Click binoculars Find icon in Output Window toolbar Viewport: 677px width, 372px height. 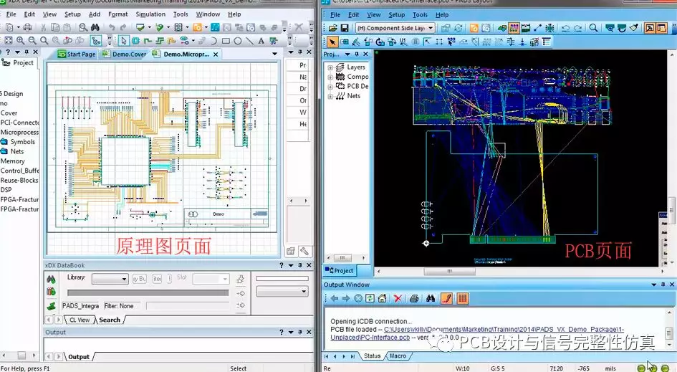click(430, 298)
